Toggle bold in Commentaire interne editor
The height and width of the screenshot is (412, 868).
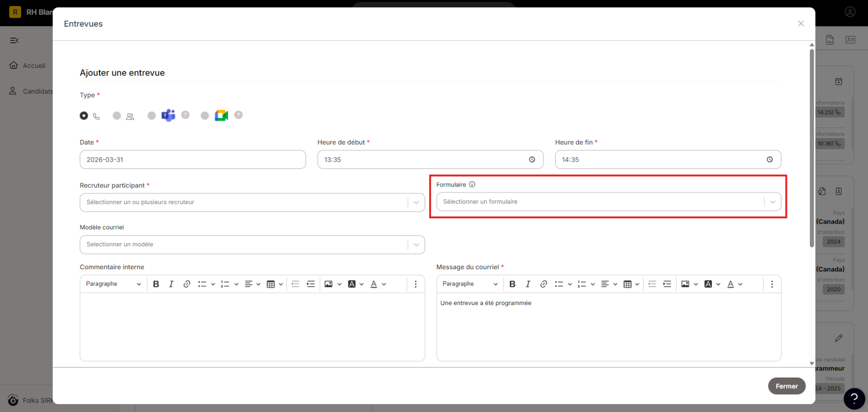point(156,284)
